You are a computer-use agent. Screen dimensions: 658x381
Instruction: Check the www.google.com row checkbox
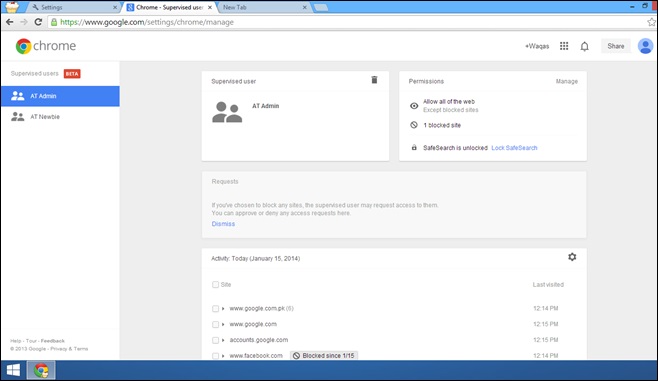pyautogui.click(x=215, y=324)
